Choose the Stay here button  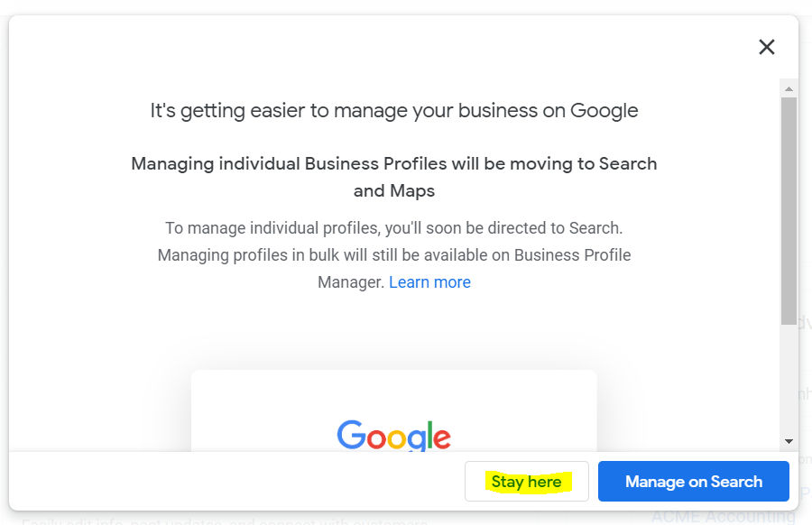[x=527, y=482]
